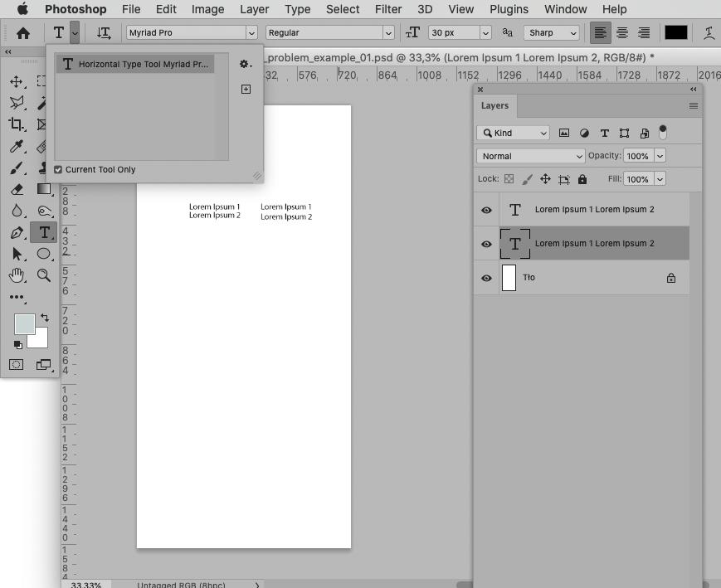Open the Filter menu
The width and height of the screenshot is (721, 588).
(387, 9)
